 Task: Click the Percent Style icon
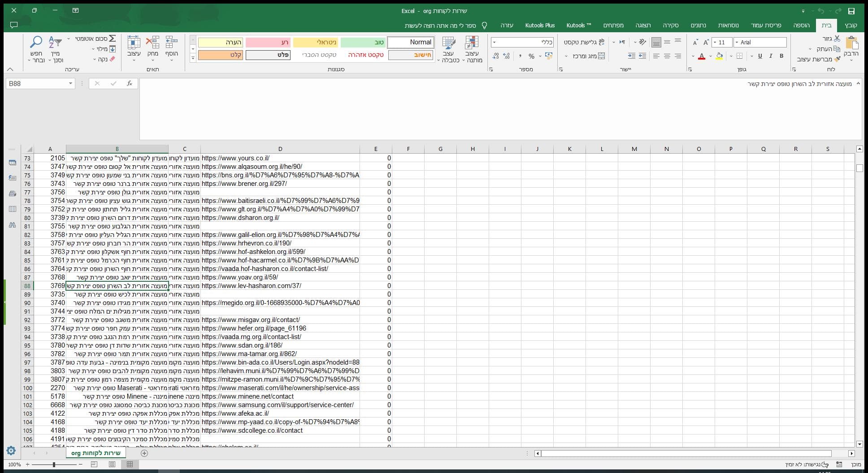[x=531, y=56]
